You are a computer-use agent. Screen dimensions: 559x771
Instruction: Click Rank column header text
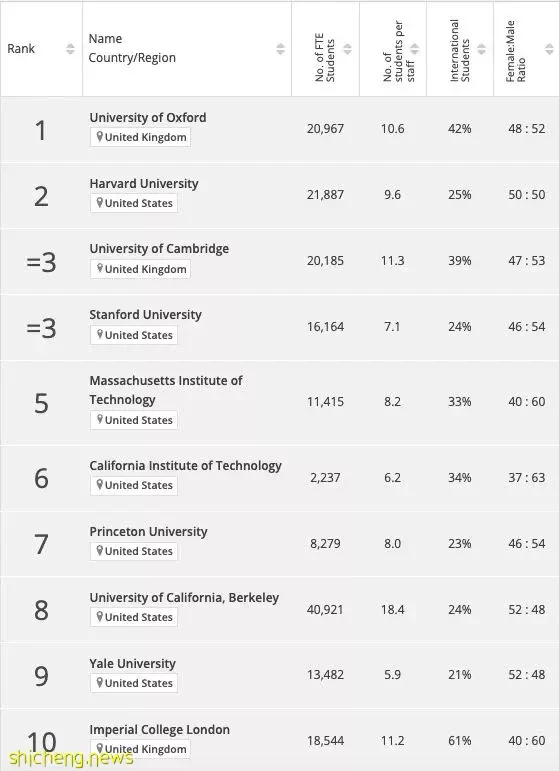21,49
